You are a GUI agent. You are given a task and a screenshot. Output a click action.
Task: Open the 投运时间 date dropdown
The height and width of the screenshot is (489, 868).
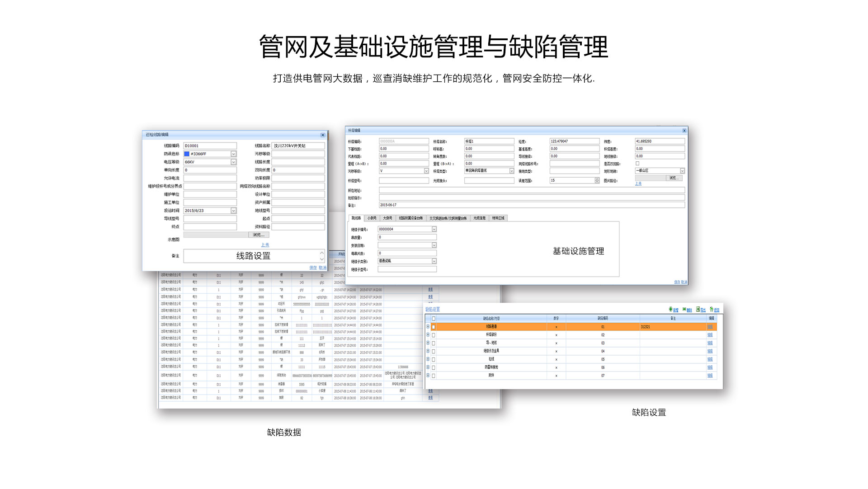click(234, 211)
